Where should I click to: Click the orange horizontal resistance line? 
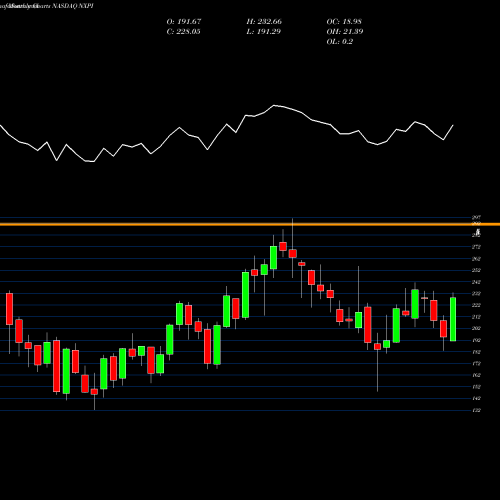(250, 224)
